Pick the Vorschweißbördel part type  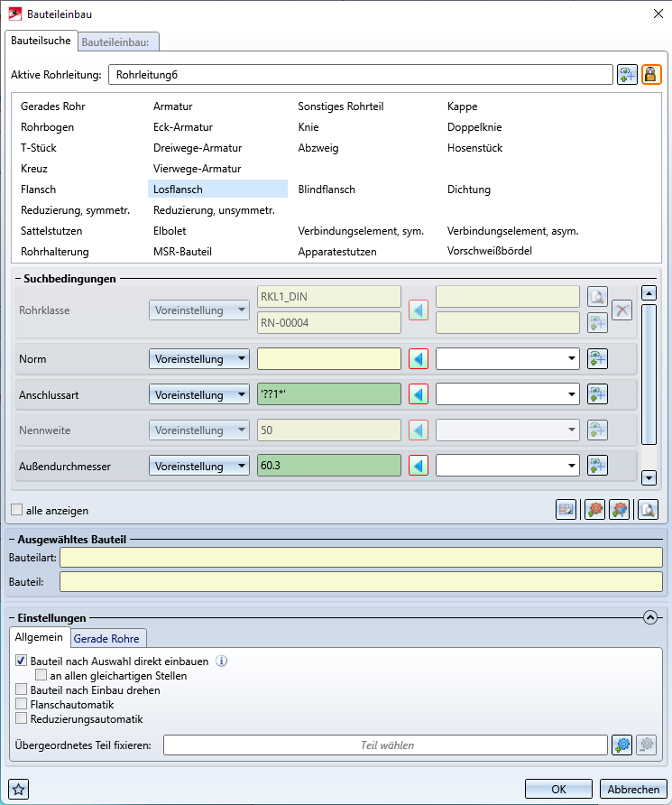tap(490, 251)
